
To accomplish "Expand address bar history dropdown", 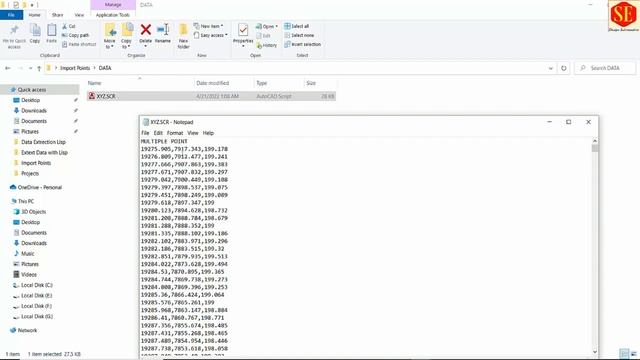I will 551,68.
